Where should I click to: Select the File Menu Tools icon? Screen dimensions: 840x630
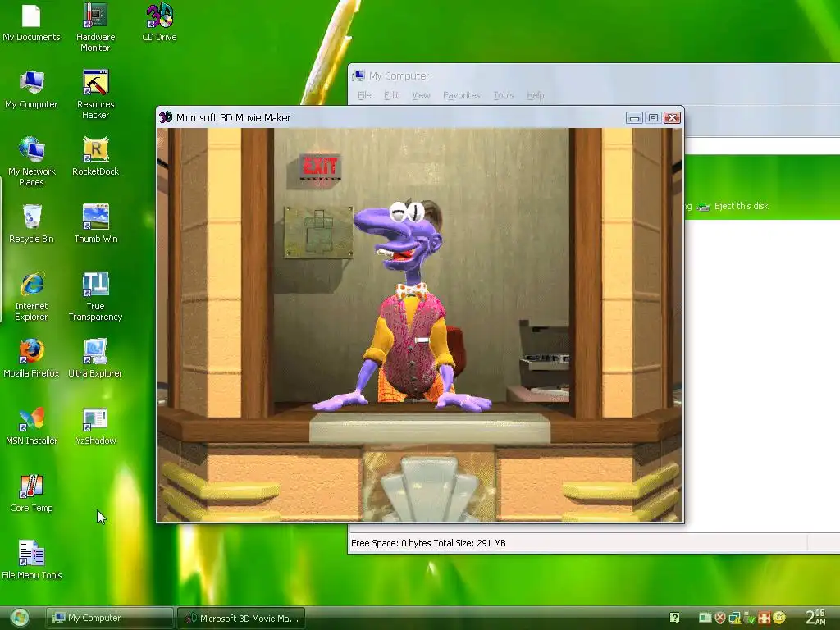tap(31, 560)
